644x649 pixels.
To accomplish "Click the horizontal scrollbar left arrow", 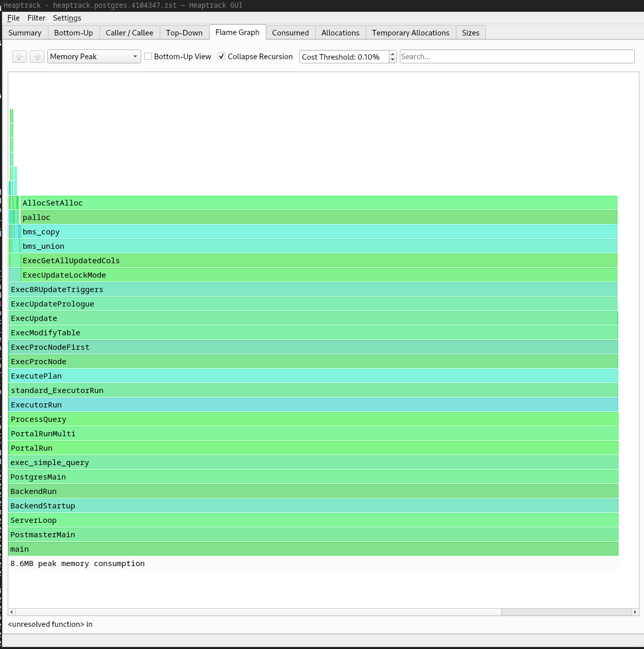I will [x=12, y=612].
